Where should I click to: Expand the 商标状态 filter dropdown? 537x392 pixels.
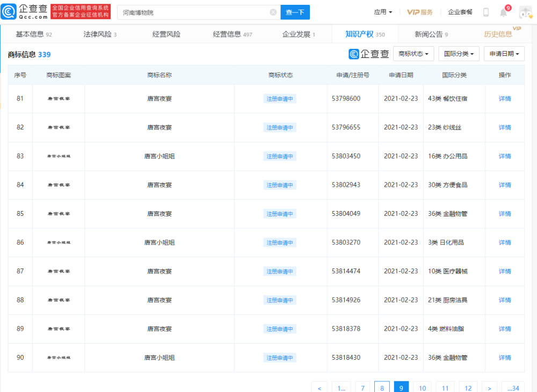point(413,54)
